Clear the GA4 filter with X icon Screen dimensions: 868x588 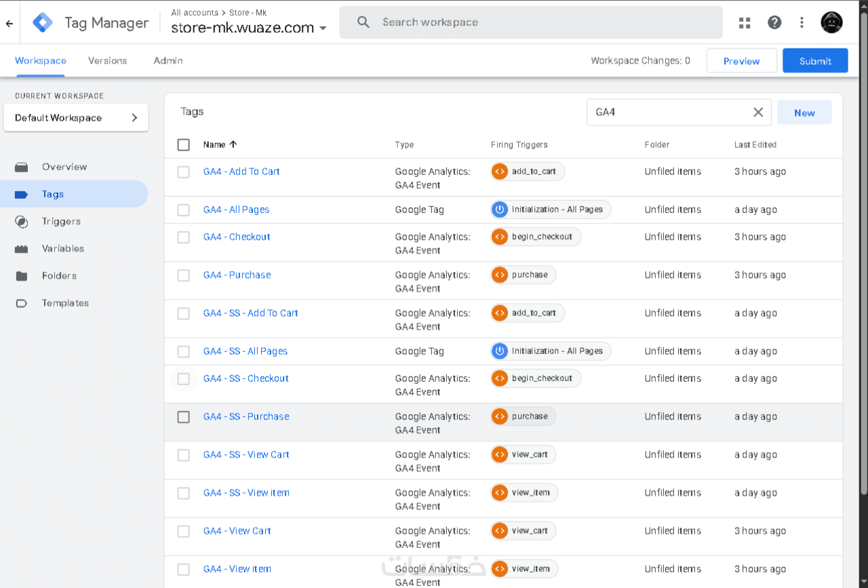coord(758,113)
